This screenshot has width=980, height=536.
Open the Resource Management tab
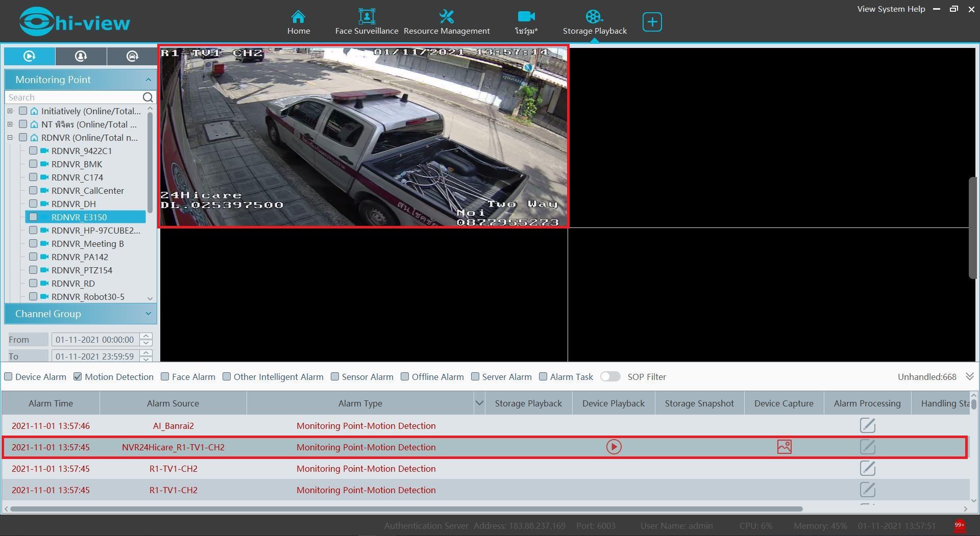(x=447, y=22)
